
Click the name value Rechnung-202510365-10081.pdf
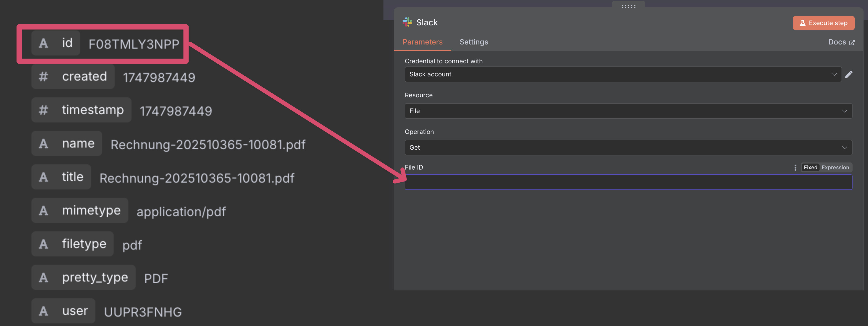click(x=208, y=145)
